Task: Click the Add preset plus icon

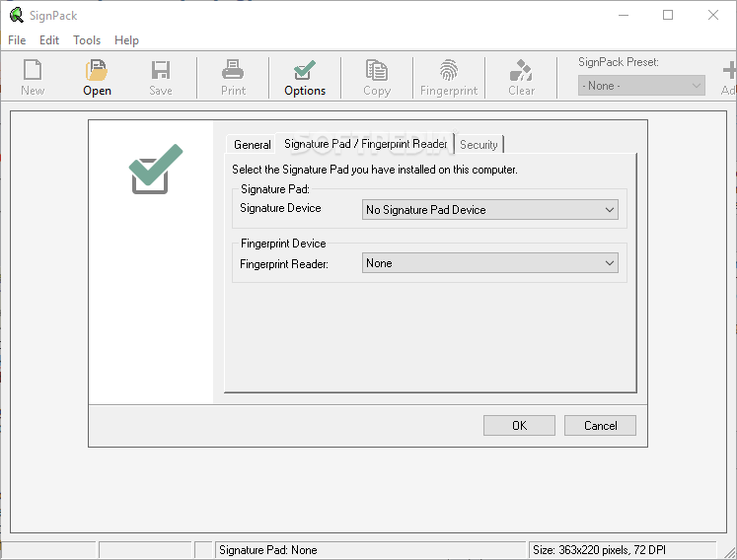Action: point(729,70)
